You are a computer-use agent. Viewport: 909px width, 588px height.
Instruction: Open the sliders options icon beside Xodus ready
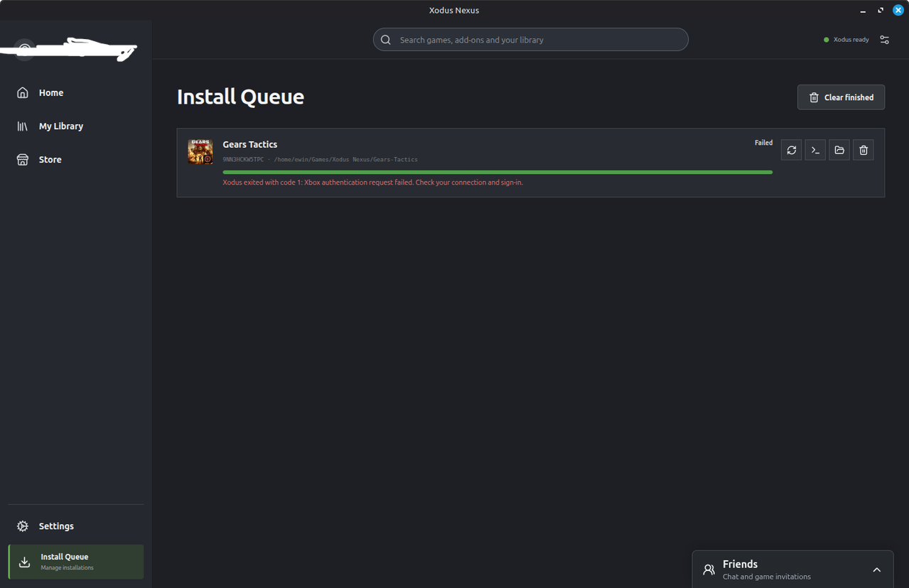pos(885,40)
